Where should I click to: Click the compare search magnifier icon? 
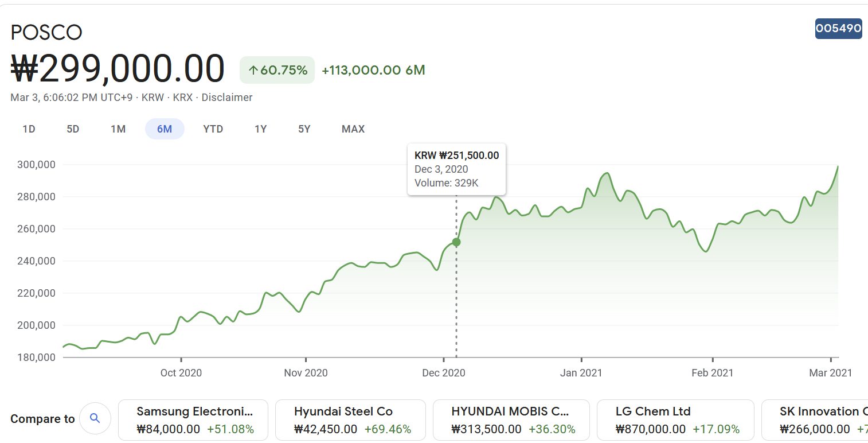click(x=95, y=418)
